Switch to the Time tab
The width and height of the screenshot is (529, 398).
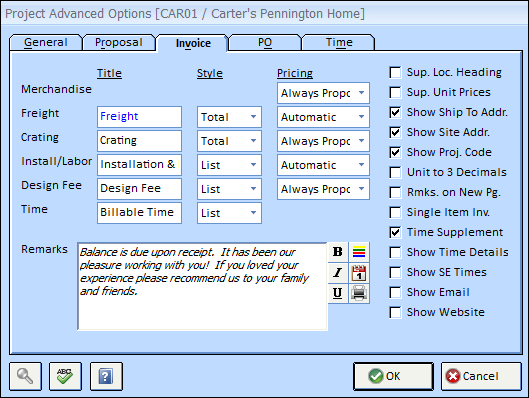pyautogui.click(x=339, y=42)
